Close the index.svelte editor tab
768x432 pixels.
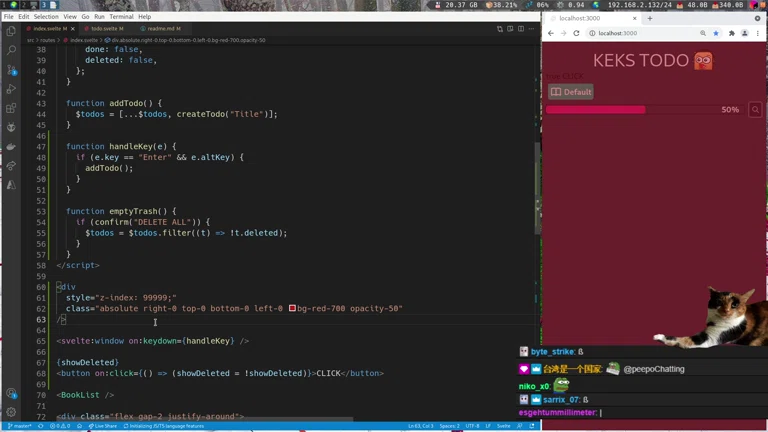point(72,29)
